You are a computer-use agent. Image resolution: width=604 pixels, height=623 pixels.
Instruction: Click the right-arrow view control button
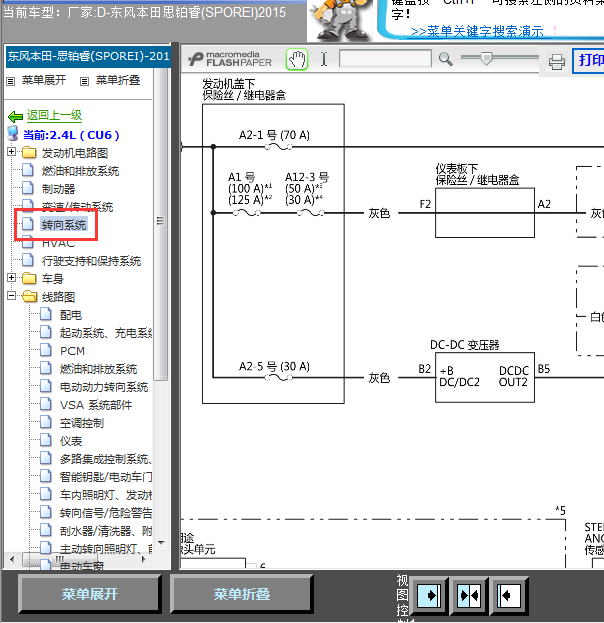[x=429, y=596]
